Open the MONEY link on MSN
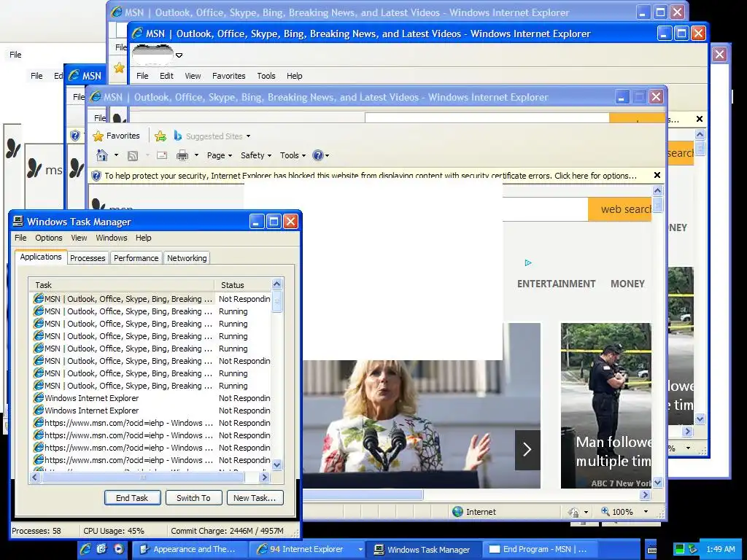The image size is (747, 560). point(627,284)
